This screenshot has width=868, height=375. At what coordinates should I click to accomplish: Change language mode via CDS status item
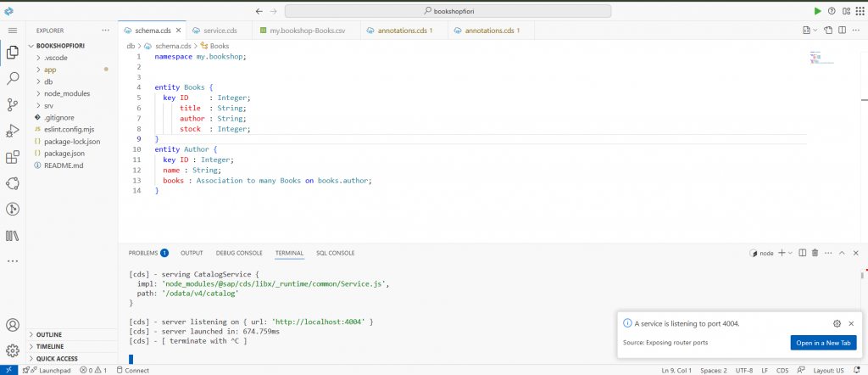click(782, 370)
